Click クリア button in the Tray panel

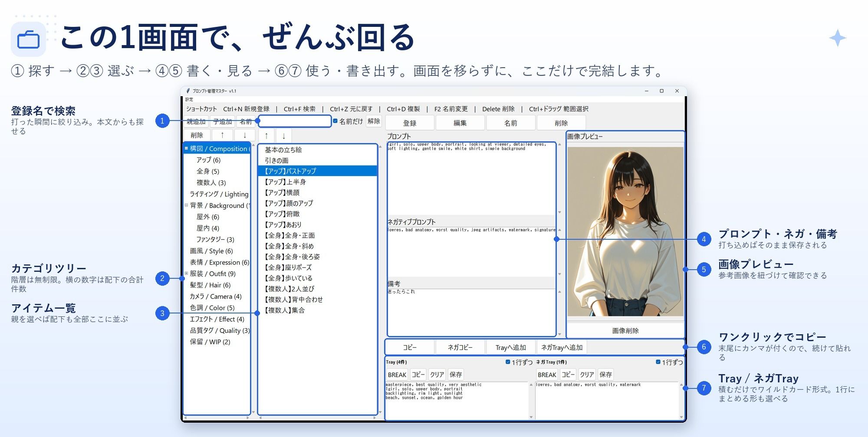pyautogui.click(x=437, y=375)
